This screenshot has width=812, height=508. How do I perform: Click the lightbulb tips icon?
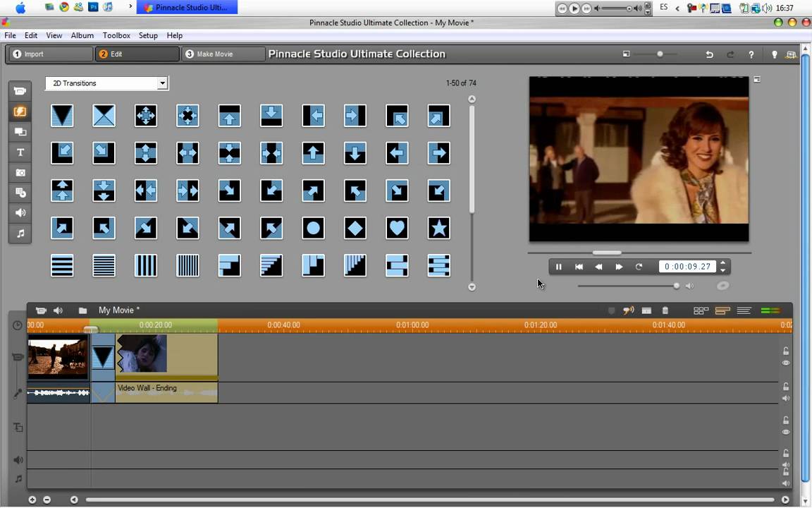tap(775, 54)
